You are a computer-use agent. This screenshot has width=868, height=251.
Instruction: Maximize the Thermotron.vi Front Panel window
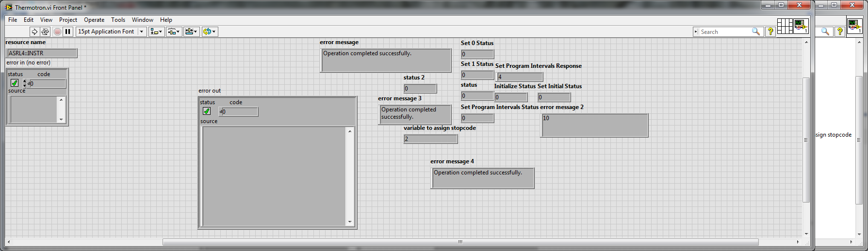pyautogui.click(x=782, y=5)
